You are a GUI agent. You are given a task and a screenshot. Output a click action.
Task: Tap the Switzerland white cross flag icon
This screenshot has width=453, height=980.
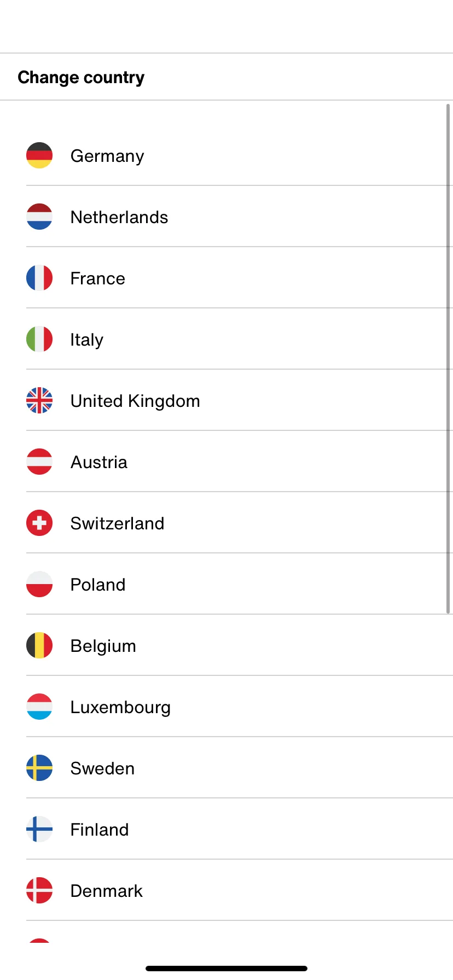(39, 523)
